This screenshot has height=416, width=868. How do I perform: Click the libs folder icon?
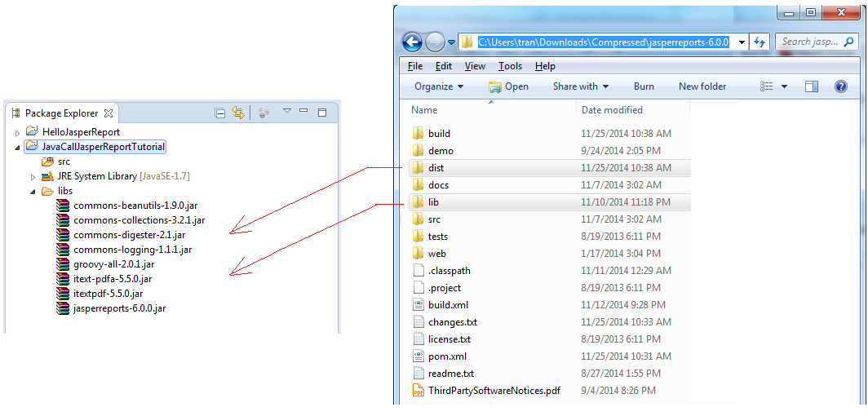point(47,191)
